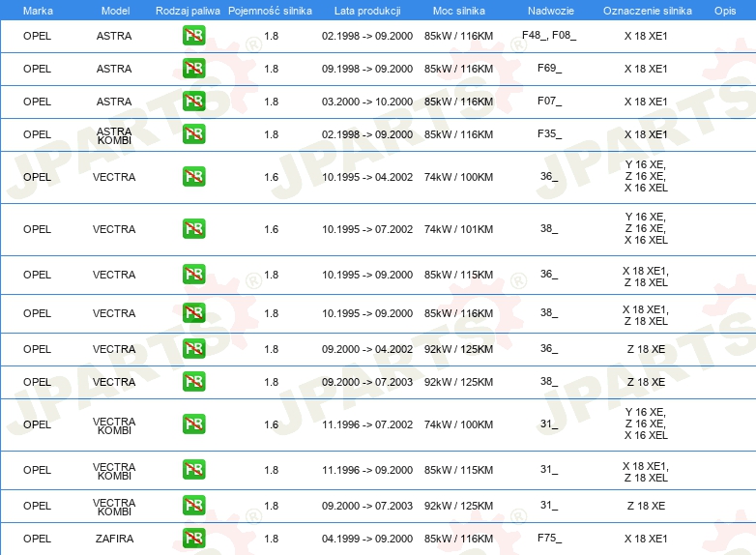Screen dimensions: 756x555
Task: Select date range 09.1998 -> 09.2000
Action: tap(367, 69)
